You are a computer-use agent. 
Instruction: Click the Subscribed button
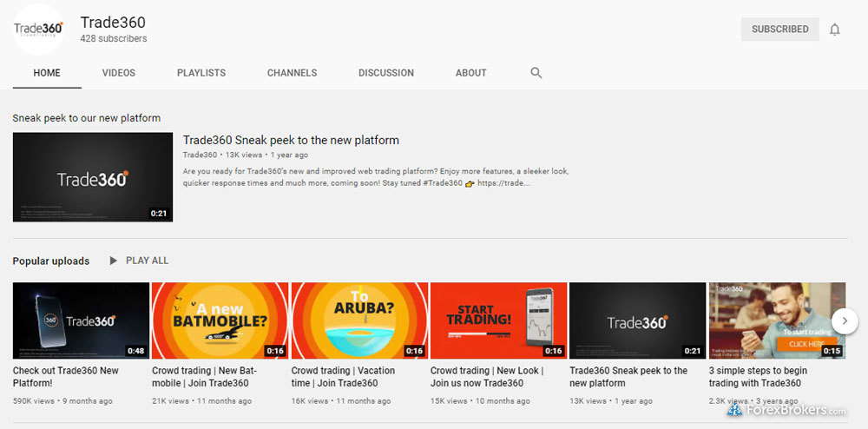[780, 30]
